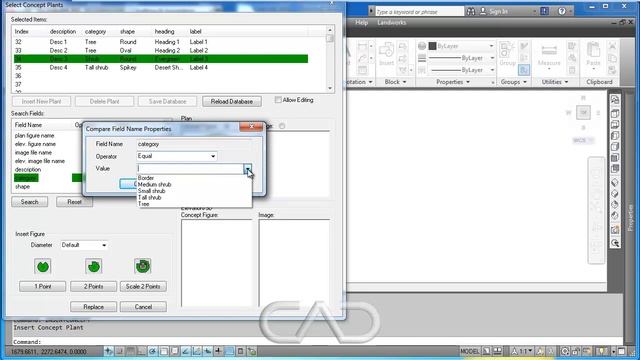Click the Reset button
Viewport: 640px width, 360px height.
coord(74,202)
